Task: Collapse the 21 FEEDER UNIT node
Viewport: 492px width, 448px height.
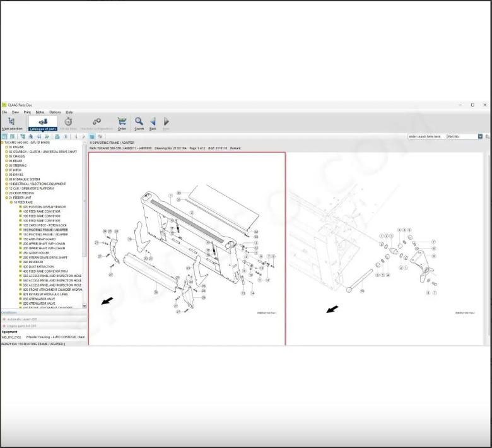Action: tap(7, 197)
